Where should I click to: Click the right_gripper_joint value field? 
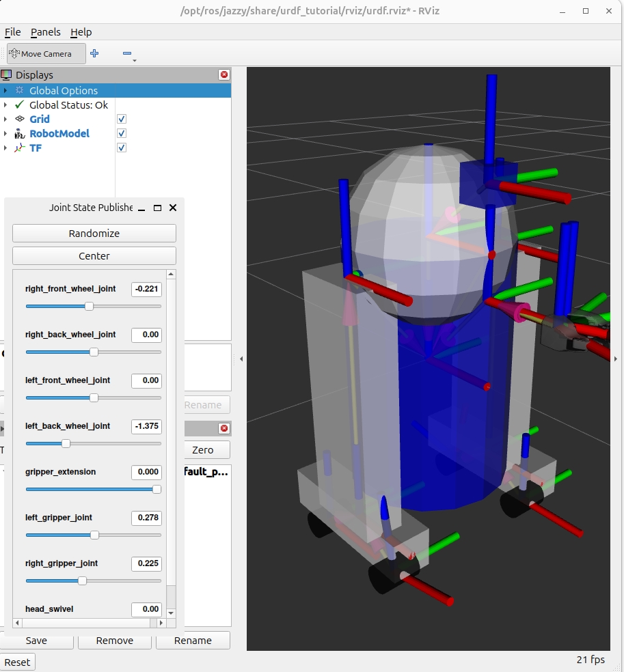click(146, 563)
